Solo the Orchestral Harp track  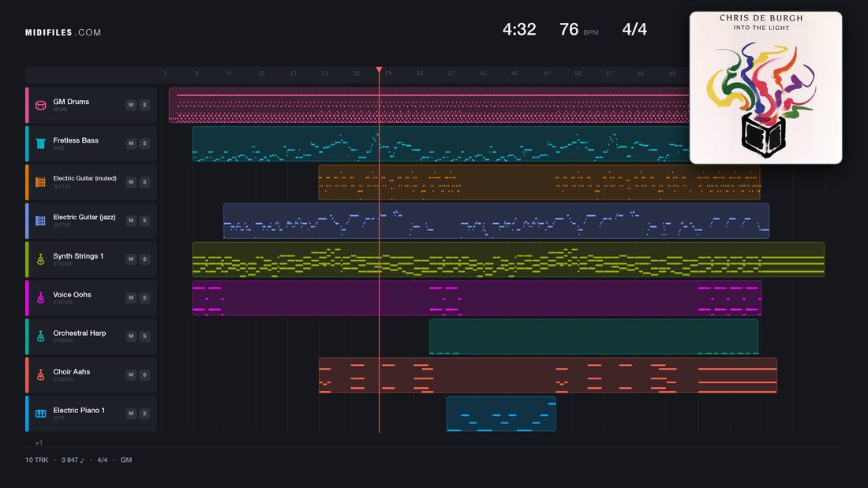coord(144,336)
